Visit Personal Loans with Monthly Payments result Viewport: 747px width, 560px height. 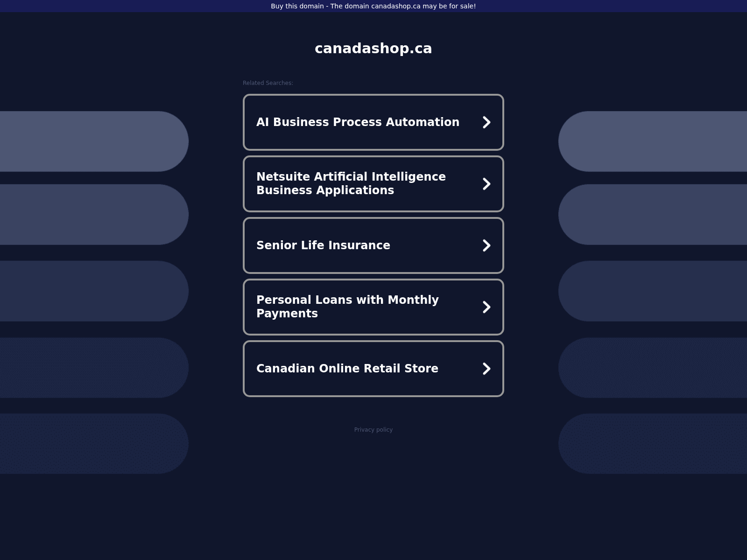(347, 307)
